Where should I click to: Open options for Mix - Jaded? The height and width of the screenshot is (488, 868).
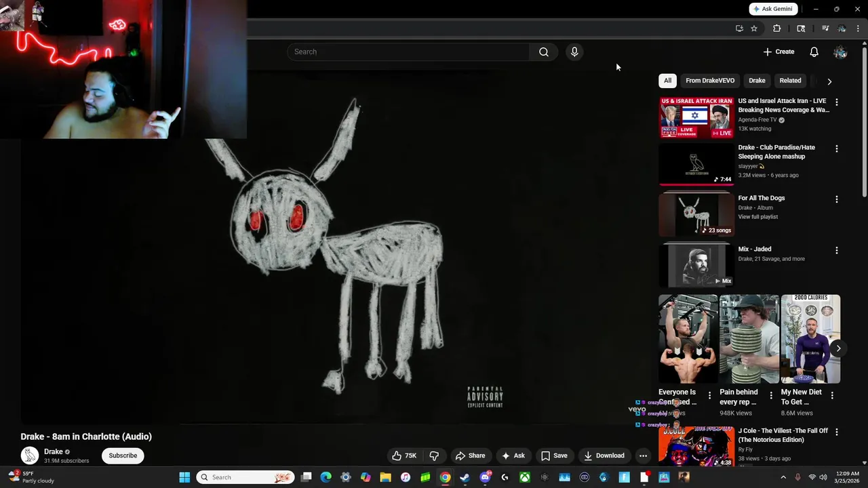[x=836, y=250]
